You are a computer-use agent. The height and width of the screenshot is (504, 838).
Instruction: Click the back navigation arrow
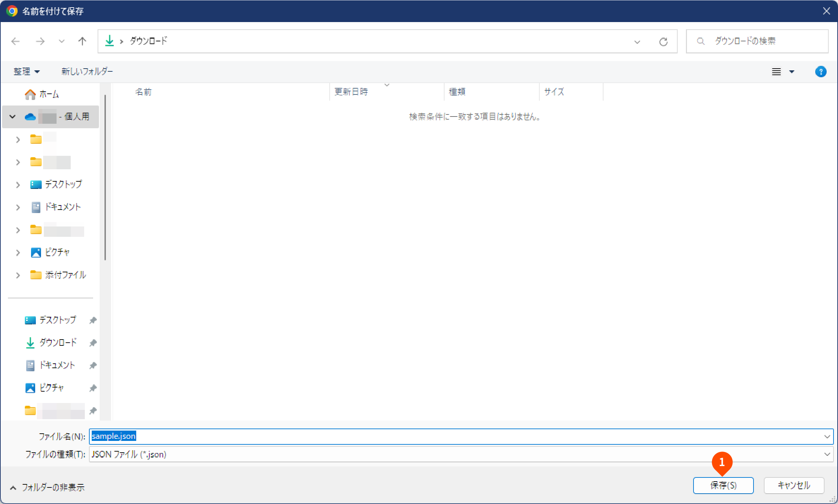point(16,41)
